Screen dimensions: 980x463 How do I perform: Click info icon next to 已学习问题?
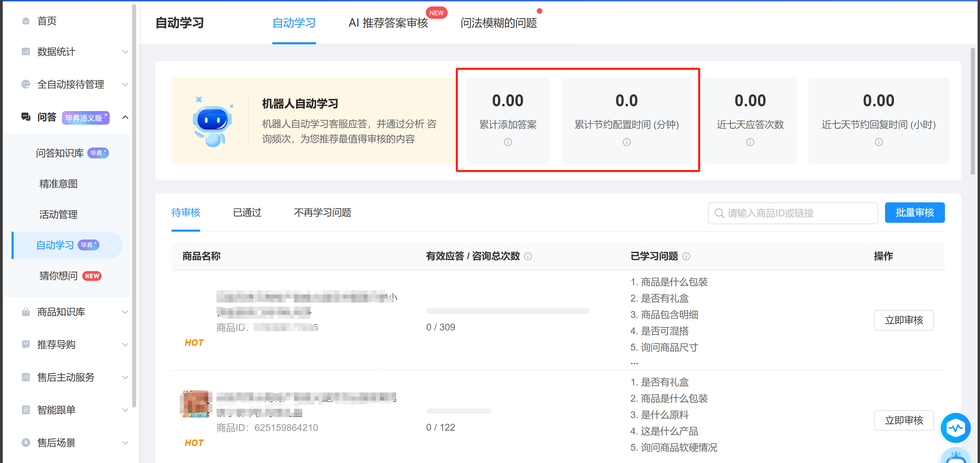tap(686, 256)
